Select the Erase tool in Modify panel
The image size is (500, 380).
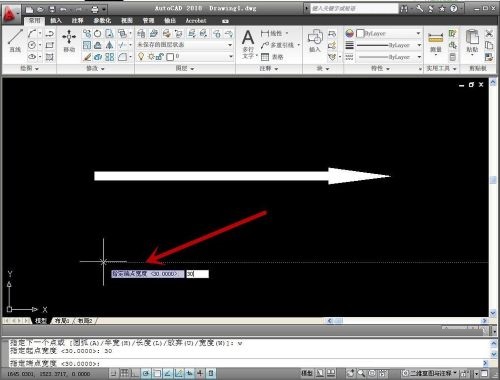[87, 57]
